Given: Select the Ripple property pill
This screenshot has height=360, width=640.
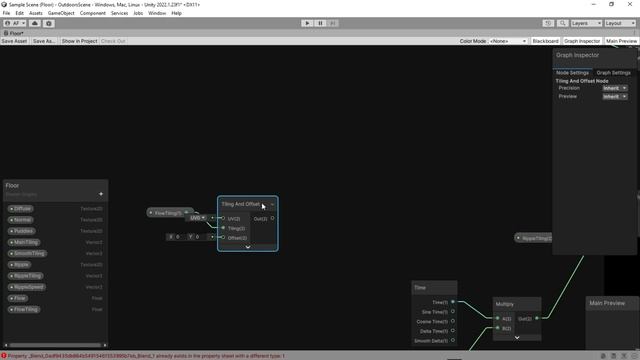Looking at the screenshot, I should pos(19,265).
